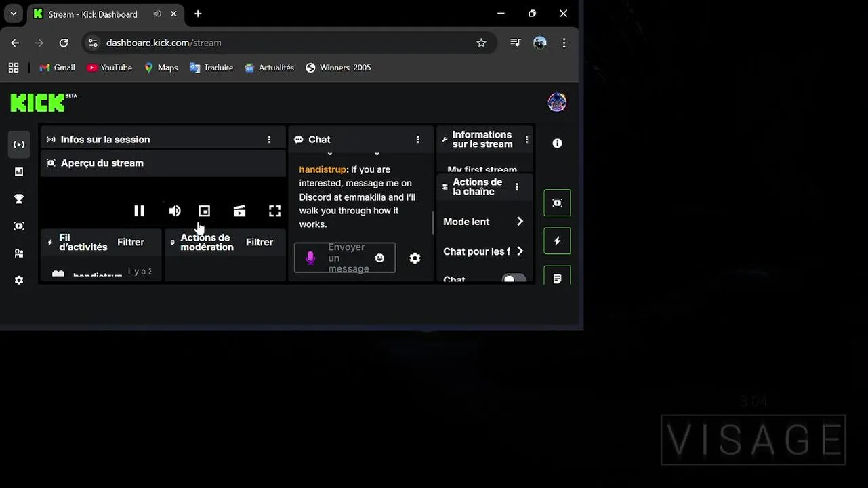
Task: Open the Maps bookmark
Action: click(161, 68)
